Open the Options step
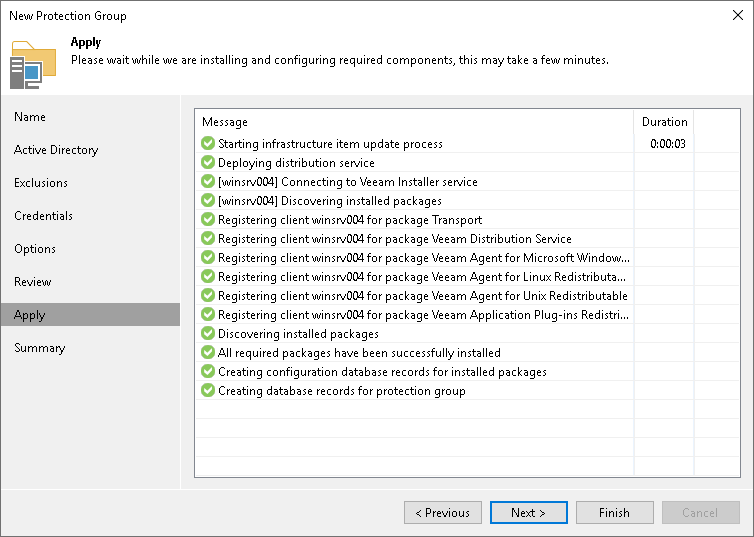 point(35,249)
